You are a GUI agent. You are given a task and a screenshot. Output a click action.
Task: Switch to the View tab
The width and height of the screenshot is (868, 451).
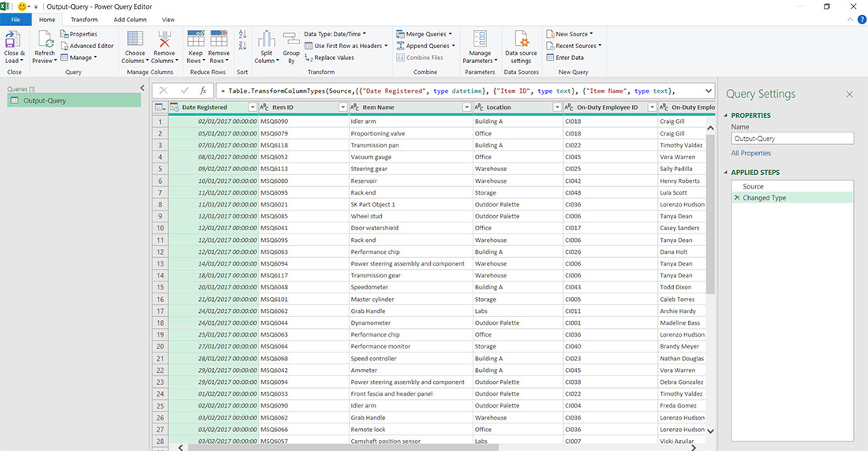(x=168, y=20)
